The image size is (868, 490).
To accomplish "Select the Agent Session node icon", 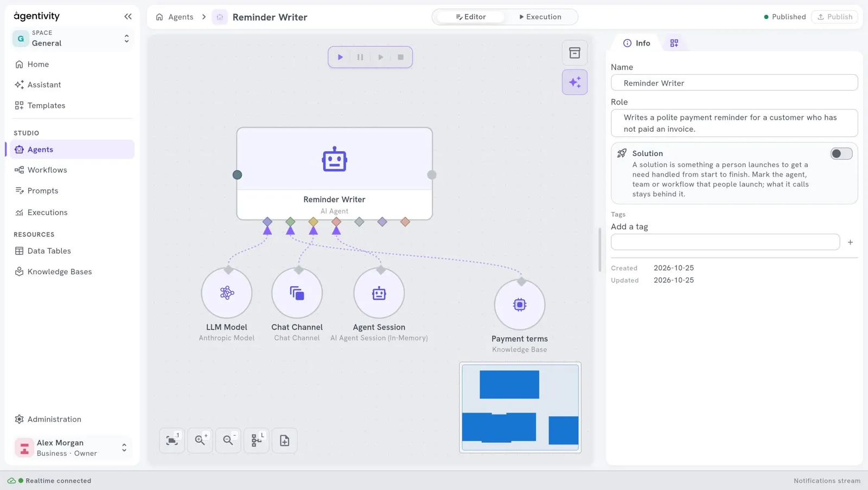I will (379, 293).
